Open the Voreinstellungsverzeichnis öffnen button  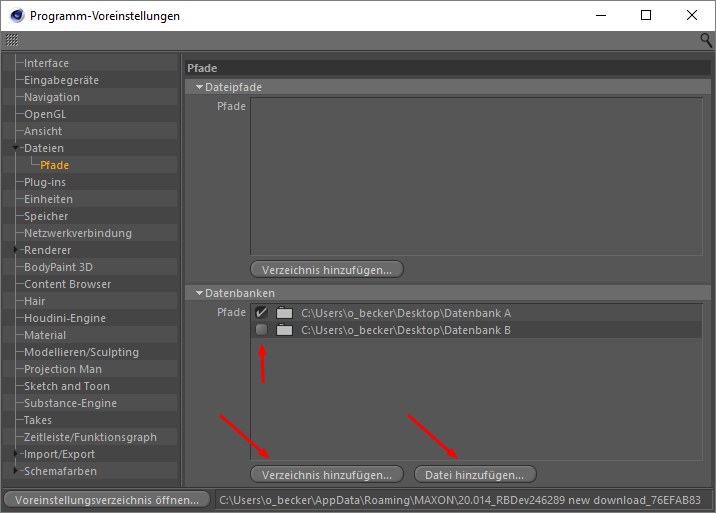pos(107,499)
